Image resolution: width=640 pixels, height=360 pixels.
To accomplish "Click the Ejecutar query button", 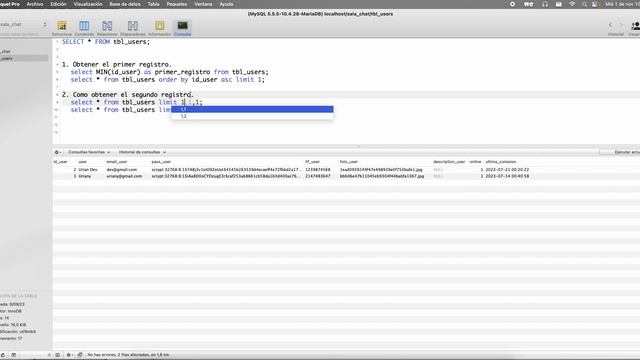I will click(620, 152).
